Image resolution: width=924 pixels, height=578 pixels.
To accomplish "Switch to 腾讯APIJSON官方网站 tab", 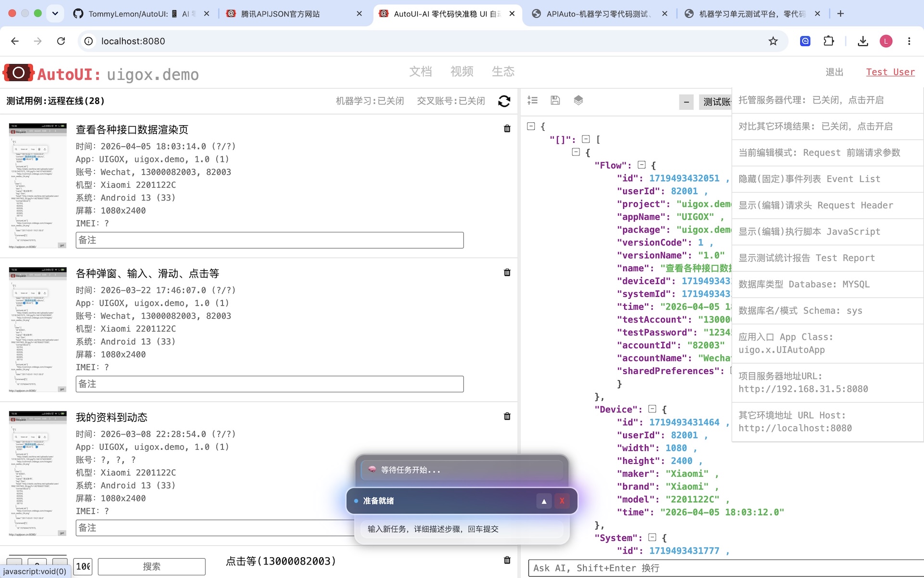I will [294, 13].
